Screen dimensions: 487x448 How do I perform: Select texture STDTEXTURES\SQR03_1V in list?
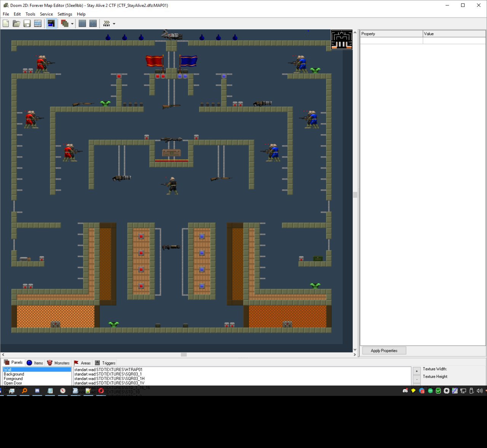coord(242,383)
